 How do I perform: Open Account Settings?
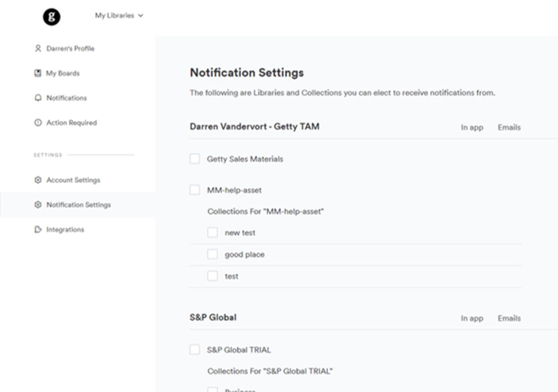point(73,180)
